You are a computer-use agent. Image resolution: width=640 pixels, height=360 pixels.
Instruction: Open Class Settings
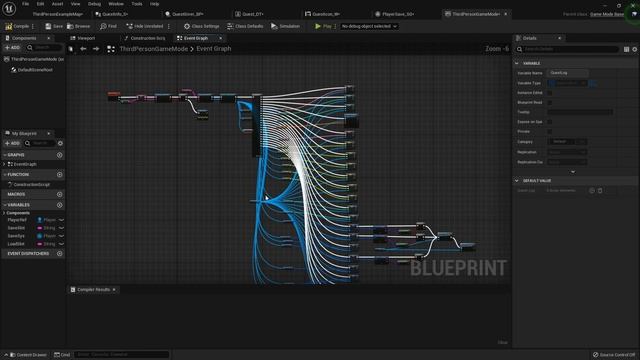pos(201,26)
